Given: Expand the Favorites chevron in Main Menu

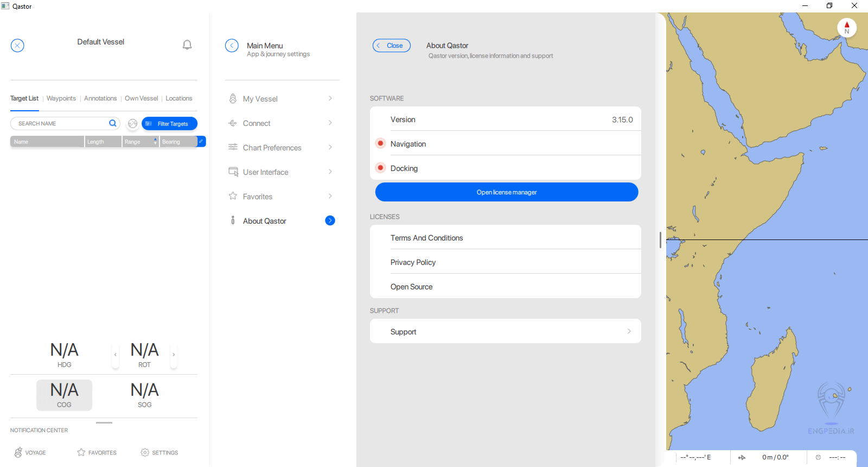Looking at the screenshot, I should (330, 196).
